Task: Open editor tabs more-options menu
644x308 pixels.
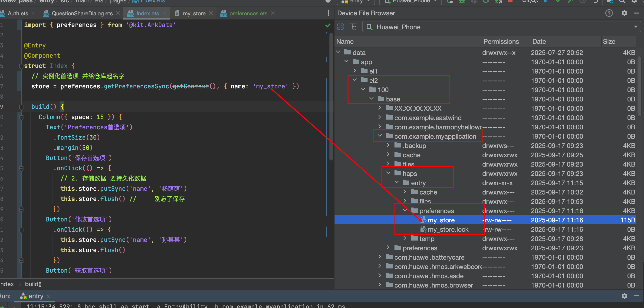Action: click(x=328, y=13)
